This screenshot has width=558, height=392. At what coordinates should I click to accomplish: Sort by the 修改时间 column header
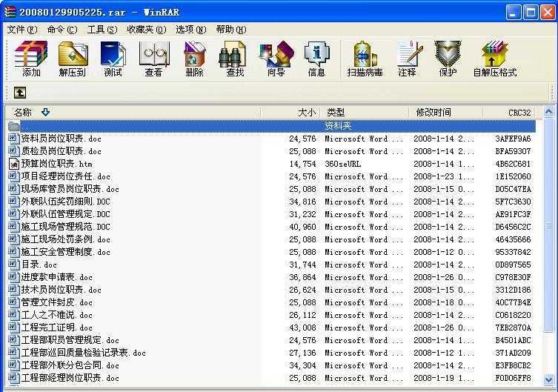(446, 113)
